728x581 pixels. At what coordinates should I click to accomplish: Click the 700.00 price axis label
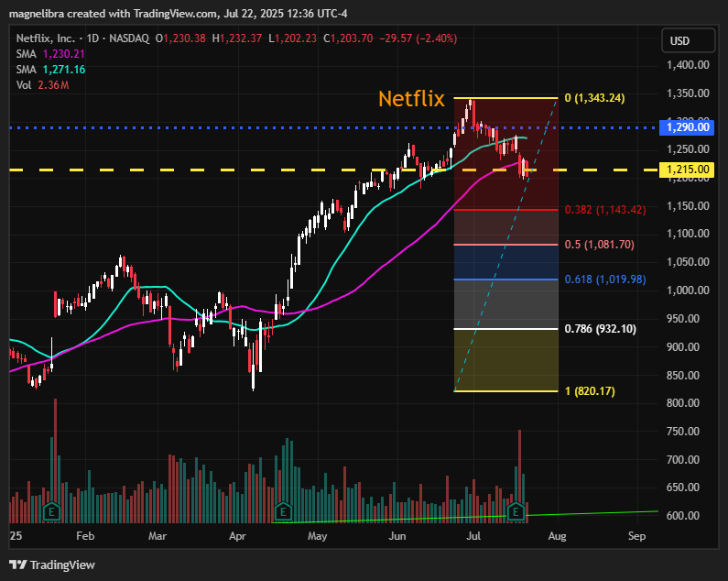click(x=683, y=460)
